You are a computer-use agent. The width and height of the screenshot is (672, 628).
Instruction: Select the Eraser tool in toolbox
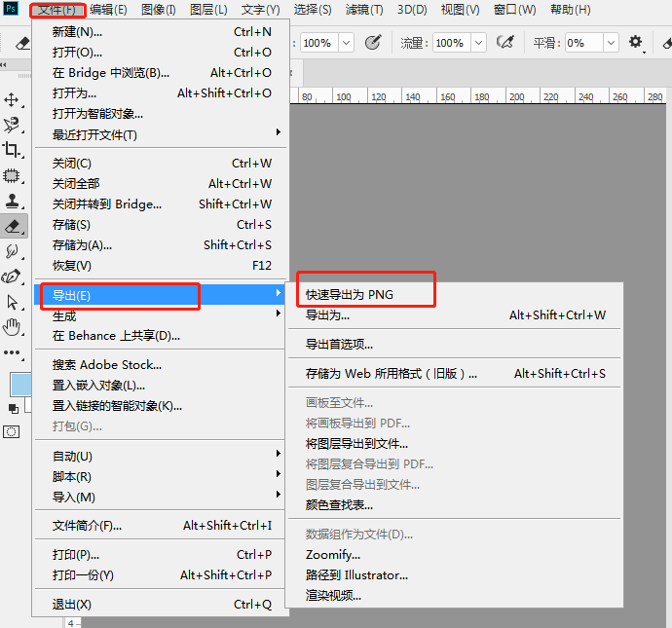click(14, 226)
